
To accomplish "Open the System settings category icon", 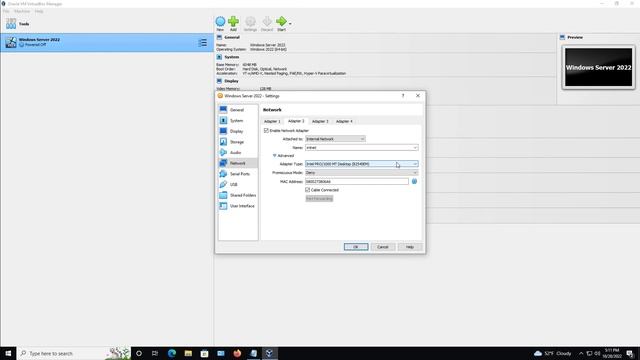I will 223,120.
